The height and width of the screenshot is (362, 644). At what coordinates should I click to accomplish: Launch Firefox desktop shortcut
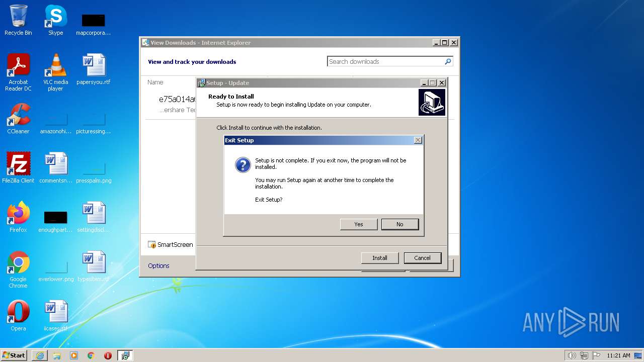coord(18,217)
